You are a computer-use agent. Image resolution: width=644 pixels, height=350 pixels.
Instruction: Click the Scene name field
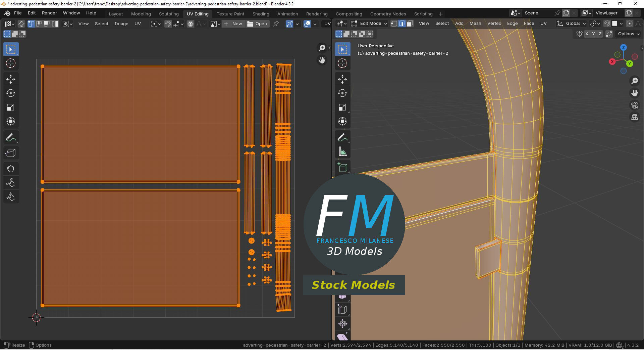pyautogui.click(x=538, y=13)
